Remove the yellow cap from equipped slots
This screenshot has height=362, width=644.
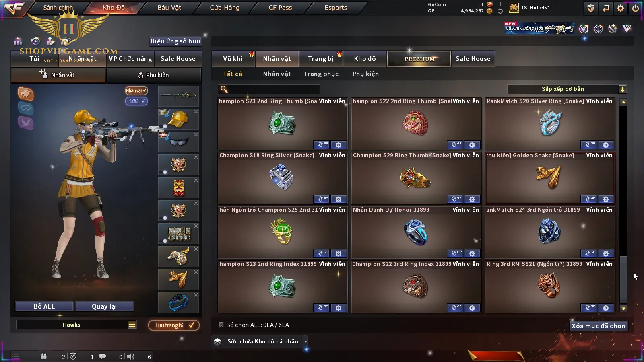pyautogui.click(x=196, y=112)
